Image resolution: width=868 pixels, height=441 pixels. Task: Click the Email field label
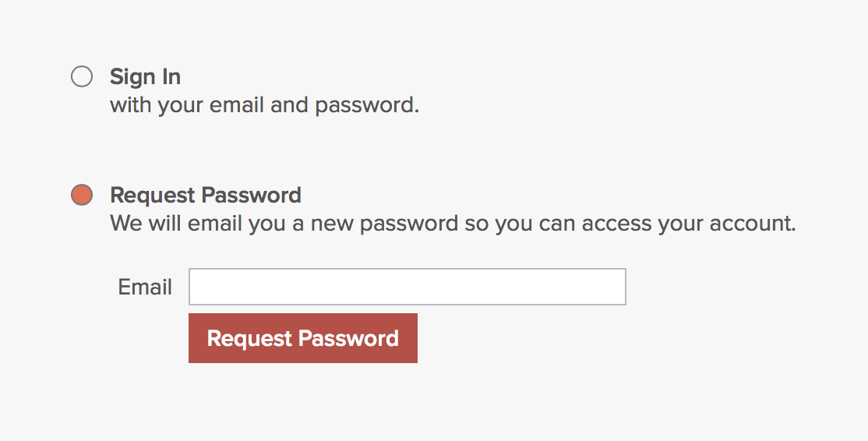point(145,287)
